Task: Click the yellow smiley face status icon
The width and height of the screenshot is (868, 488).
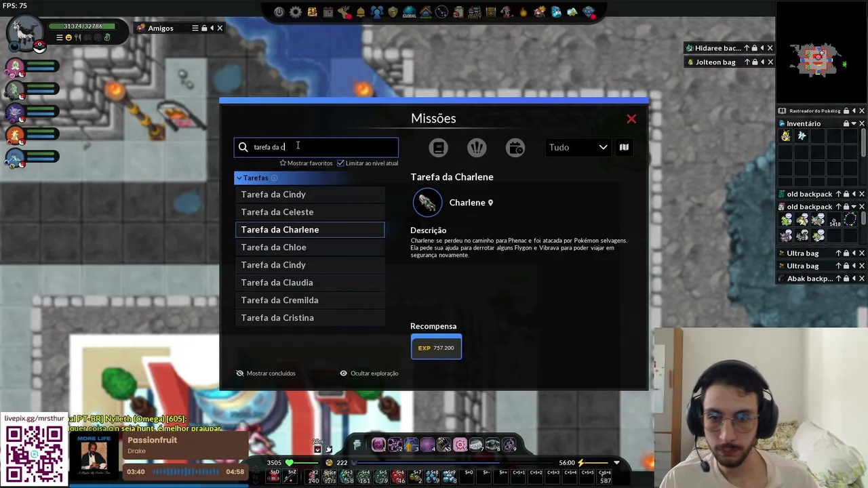Action: [x=68, y=38]
